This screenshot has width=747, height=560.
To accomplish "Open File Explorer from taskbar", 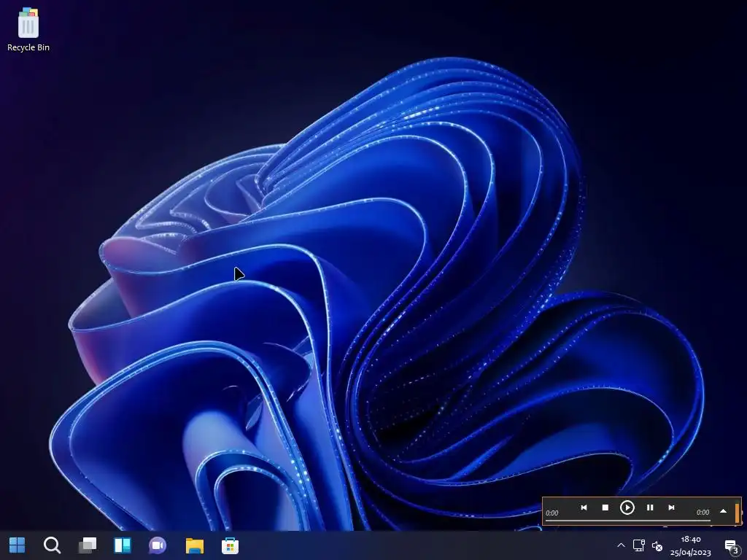I will 194,545.
